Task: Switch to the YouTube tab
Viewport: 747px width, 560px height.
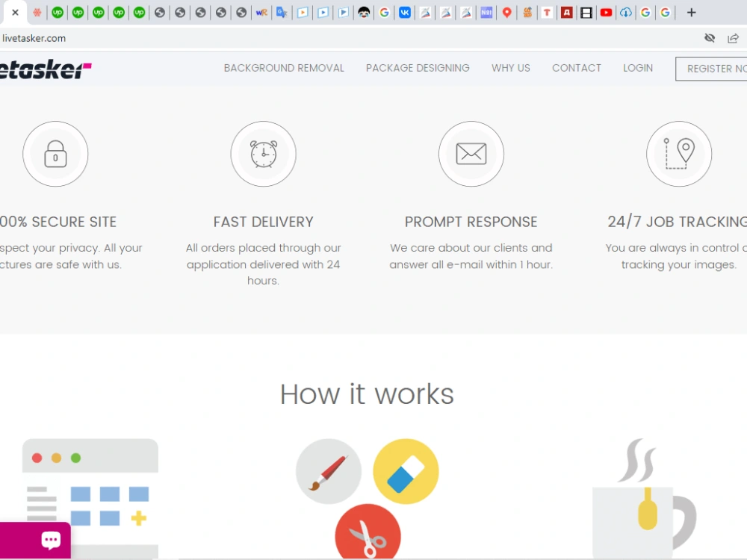Action: pos(606,13)
